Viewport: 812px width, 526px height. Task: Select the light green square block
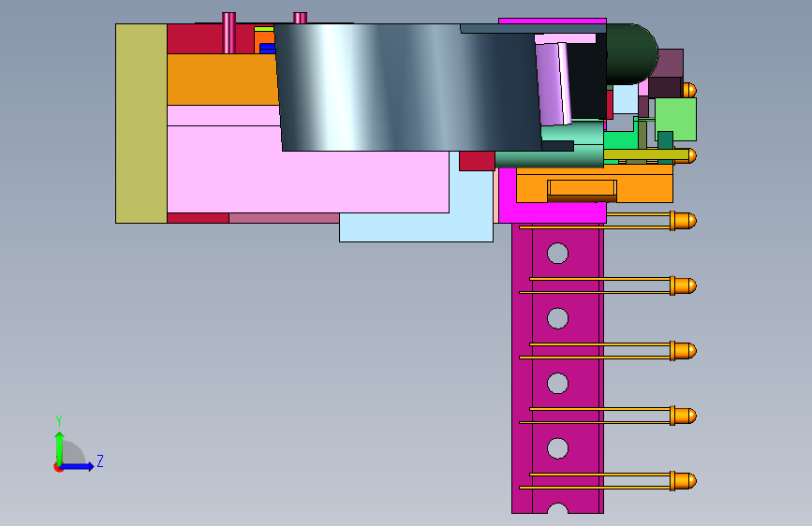(x=676, y=119)
